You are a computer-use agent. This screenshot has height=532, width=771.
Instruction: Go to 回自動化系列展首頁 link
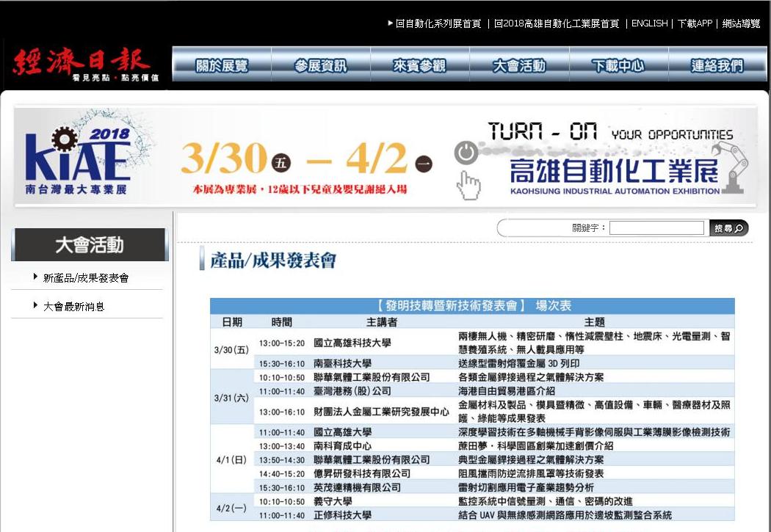pyautogui.click(x=438, y=23)
